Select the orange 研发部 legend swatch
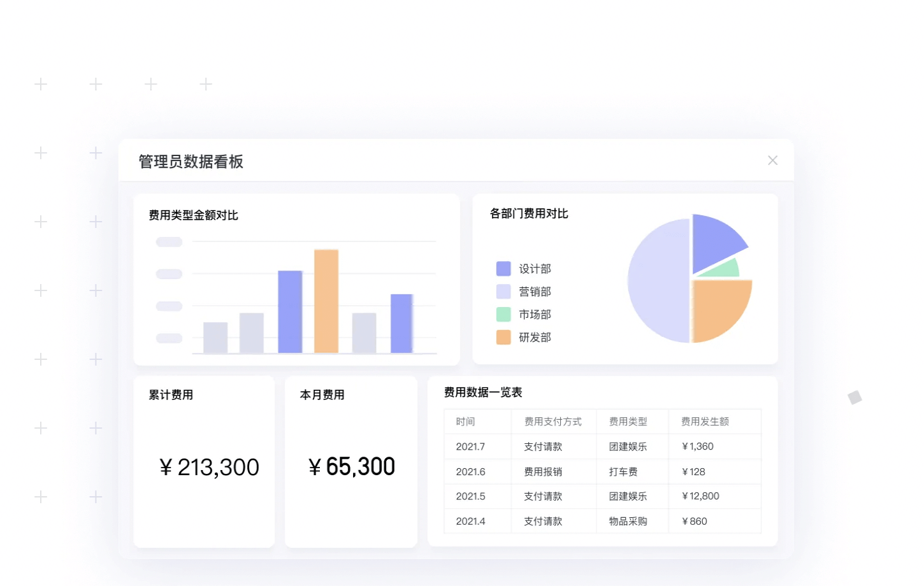Screen dimensions: 924x586 click(x=503, y=338)
